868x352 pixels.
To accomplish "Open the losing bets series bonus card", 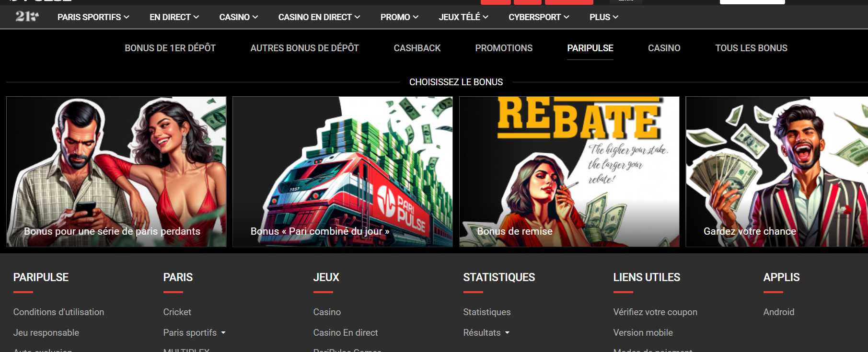I will pos(116,171).
